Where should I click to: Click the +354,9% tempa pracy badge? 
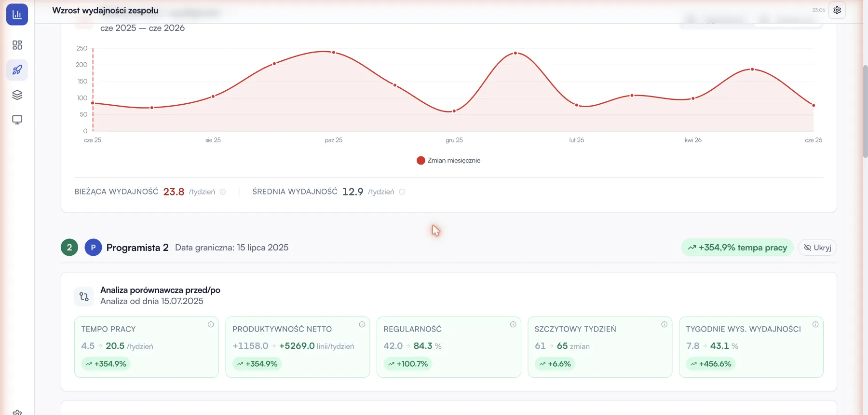(737, 248)
